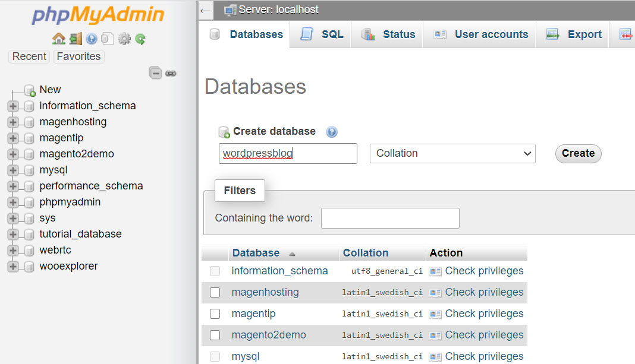Viewport: 635px width, 364px height.
Task: Select wooexplorer in navigation tree
Action: (x=68, y=266)
